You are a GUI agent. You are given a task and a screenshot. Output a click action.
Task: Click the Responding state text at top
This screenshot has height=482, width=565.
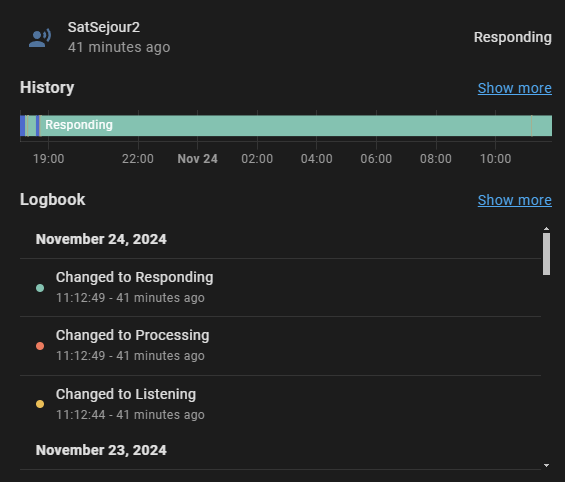(512, 37)
